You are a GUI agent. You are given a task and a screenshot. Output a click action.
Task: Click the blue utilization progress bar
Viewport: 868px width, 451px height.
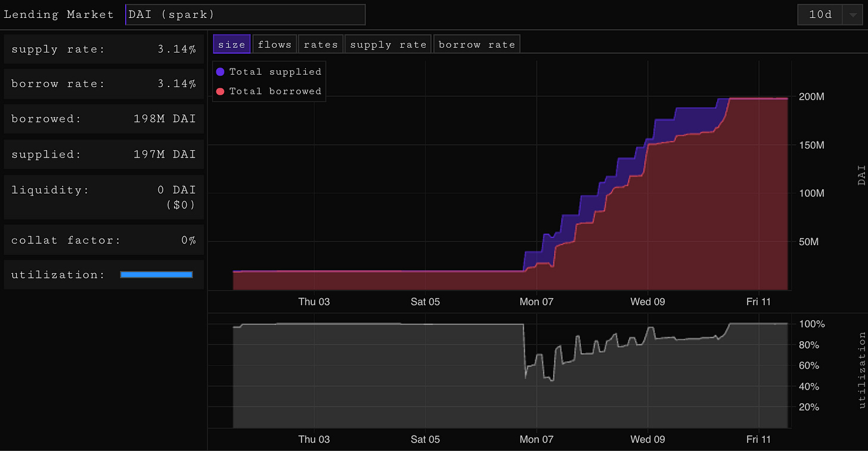pyautogui.click(x=156, y=274)
